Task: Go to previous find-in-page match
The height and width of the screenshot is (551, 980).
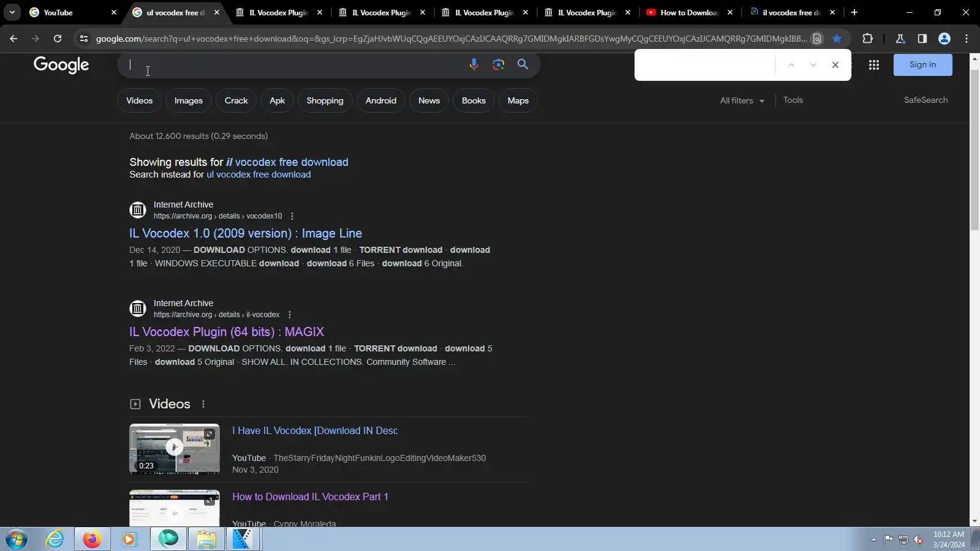Action: click(791, 65)
